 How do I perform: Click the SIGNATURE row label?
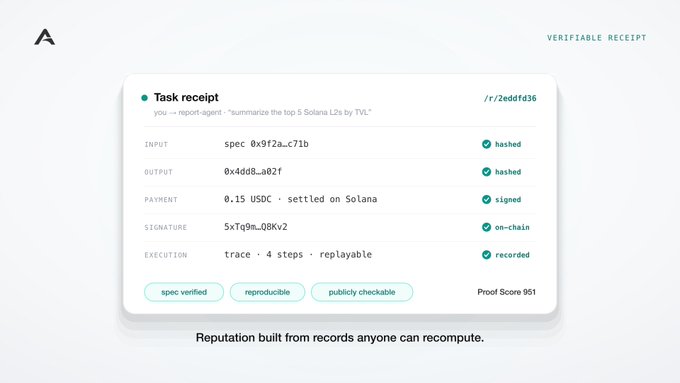[x=165, y=228]
